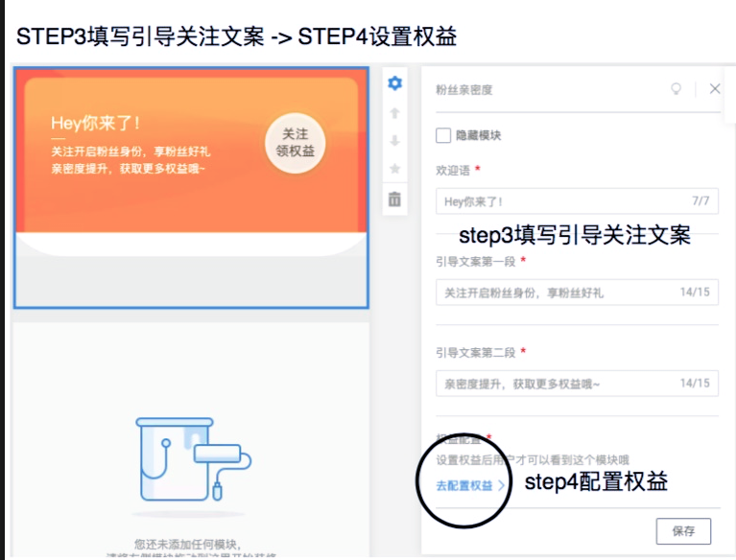Click the 欢迎语 field label

click(x=453, y=171)
